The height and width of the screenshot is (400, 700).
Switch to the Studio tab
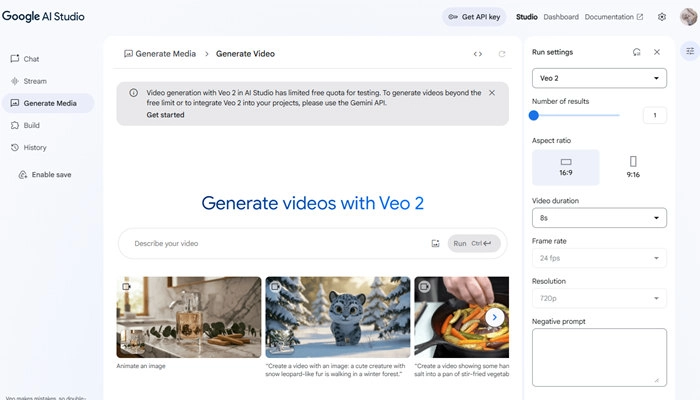point(526,17)
